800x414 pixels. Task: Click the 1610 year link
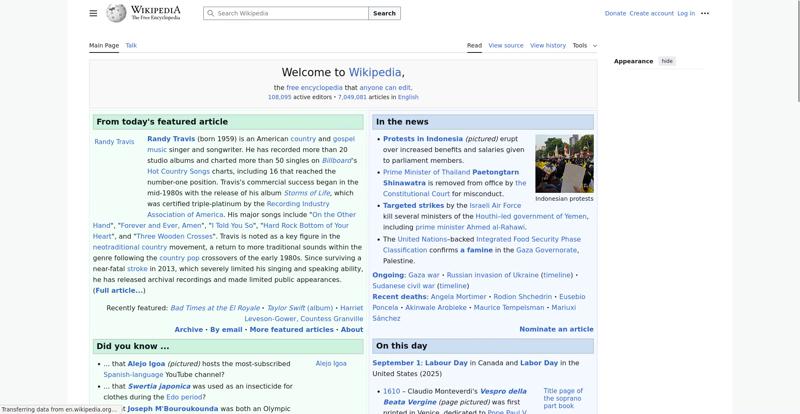pos(392,392)
